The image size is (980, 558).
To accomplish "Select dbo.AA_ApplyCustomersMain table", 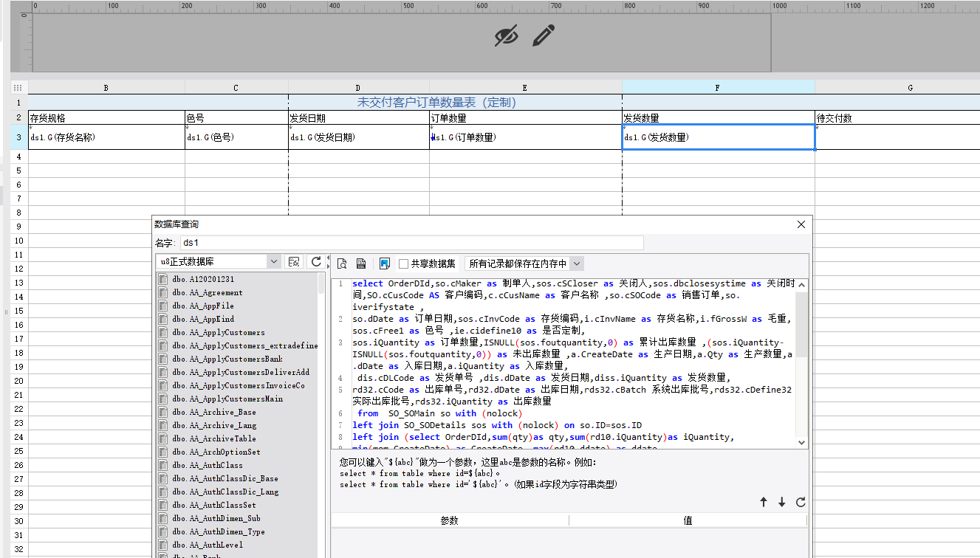I will coord(227,399).
